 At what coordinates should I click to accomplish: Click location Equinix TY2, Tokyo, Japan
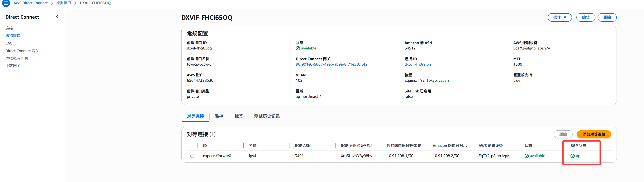pyautogui.click(x=427, y=80)
